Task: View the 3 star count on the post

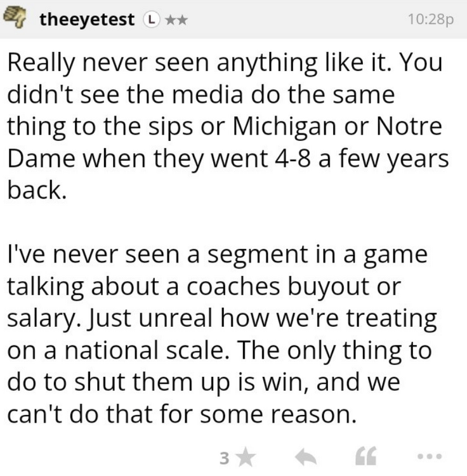Action: [223, 457]
